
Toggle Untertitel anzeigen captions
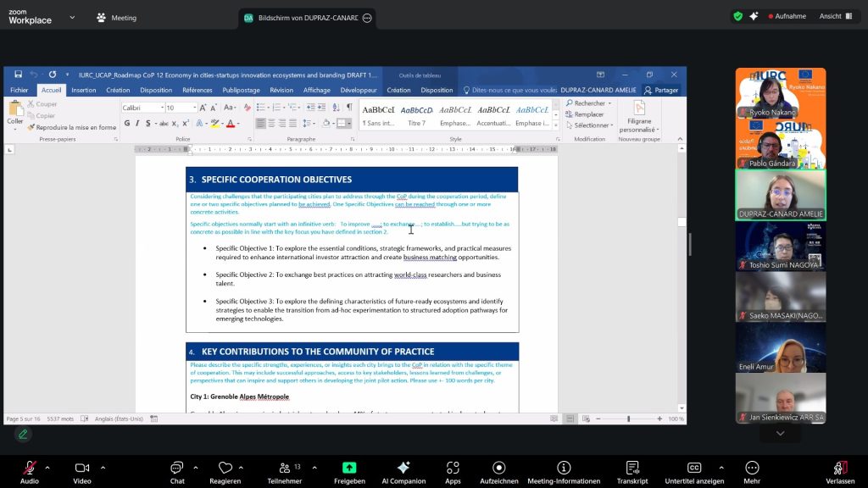point(694,469)
